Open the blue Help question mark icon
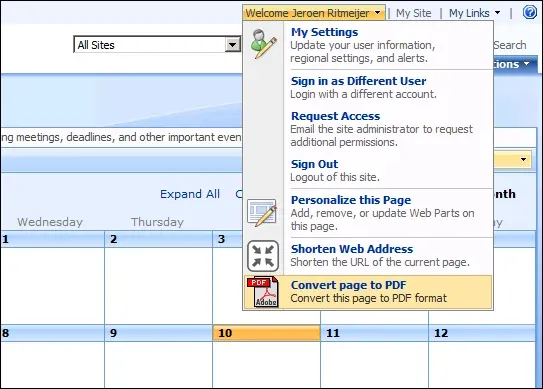Viewport: 543px width, 389px height. click(x=529, y=12)
